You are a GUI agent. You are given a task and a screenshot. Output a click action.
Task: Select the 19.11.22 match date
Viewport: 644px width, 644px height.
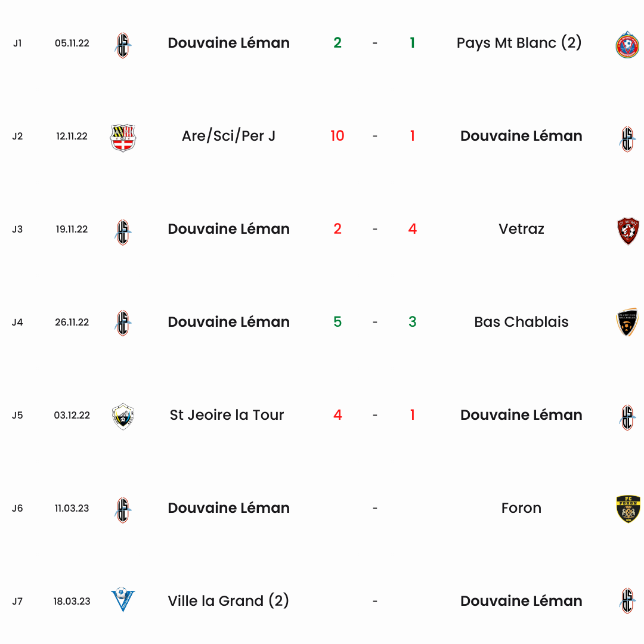point(72,229)
